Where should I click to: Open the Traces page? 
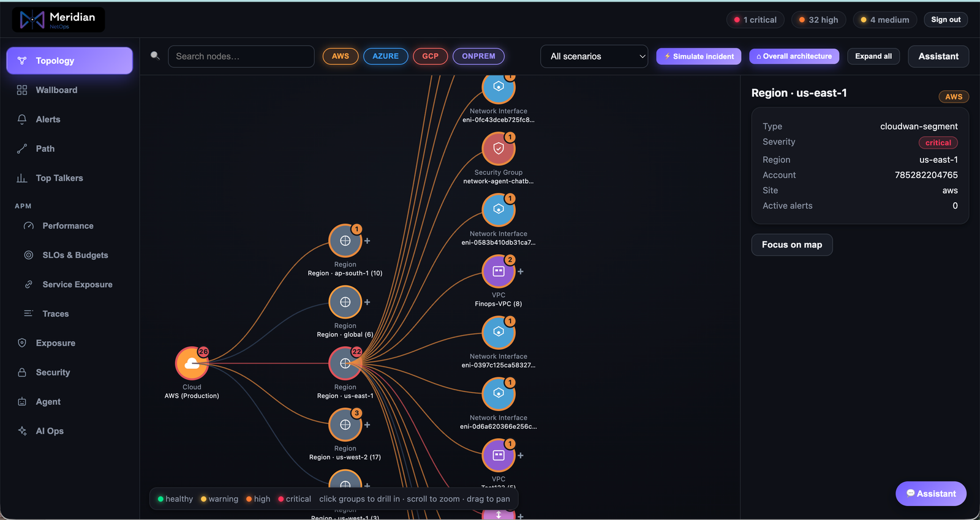click(x=70, y=314)
